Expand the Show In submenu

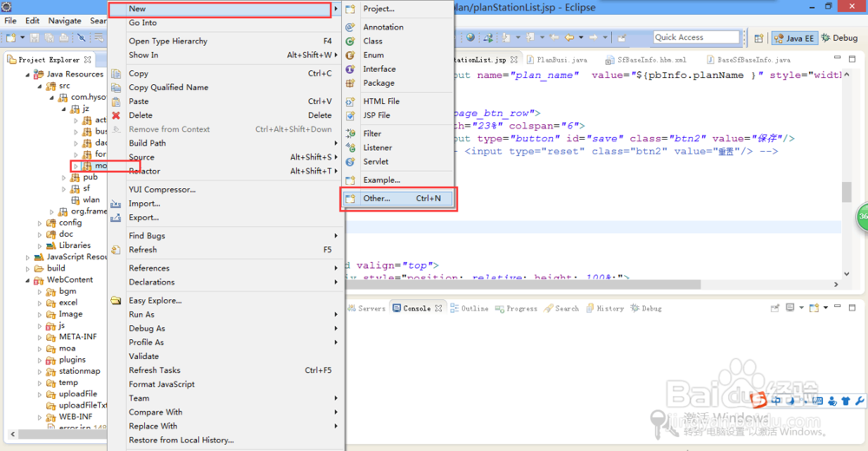335,55
